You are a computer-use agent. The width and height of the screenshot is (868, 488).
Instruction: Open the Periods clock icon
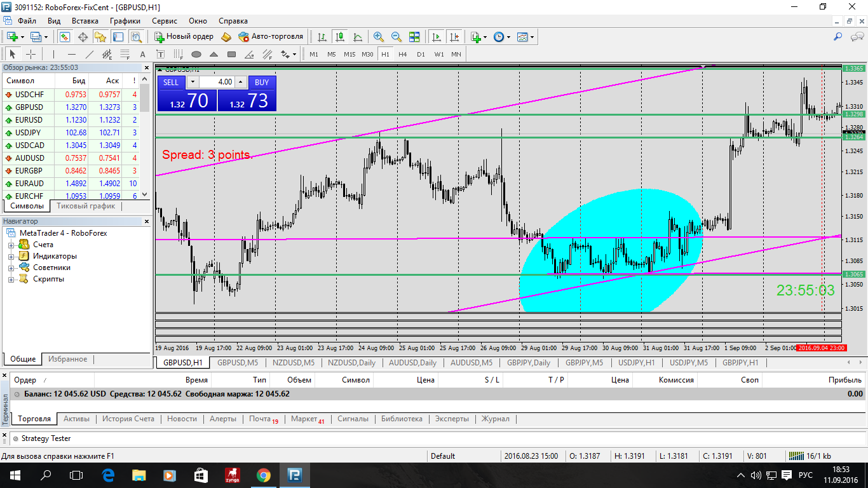tap(498, 37)
